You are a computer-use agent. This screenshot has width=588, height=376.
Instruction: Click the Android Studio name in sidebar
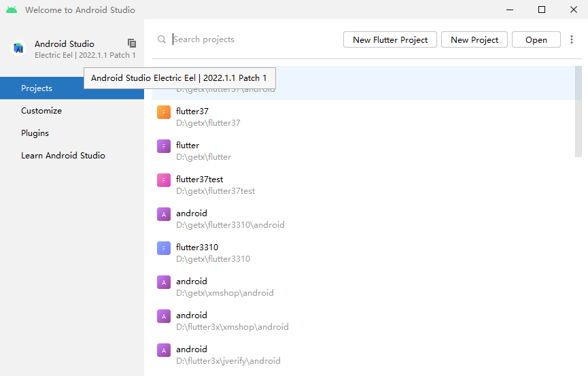point(65,44)
